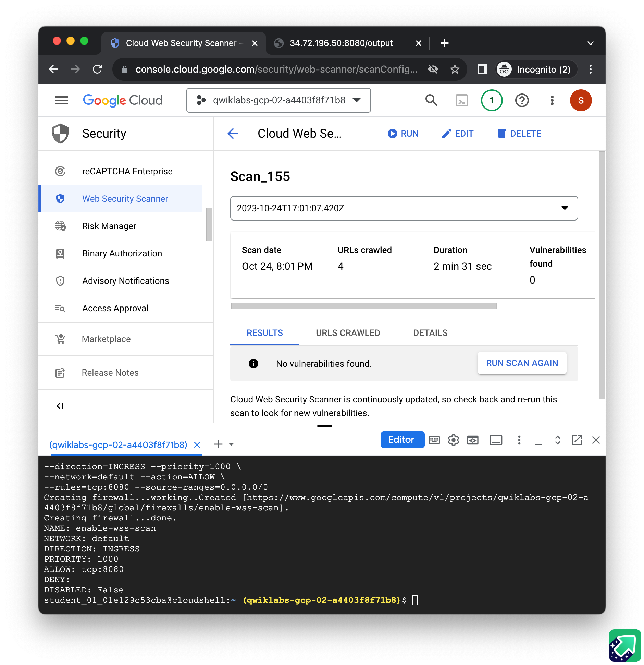This screenshot has height=665, width=644.
Task: Select the qwiklabs Cloud Shell session tab
Action: pos(118,444)
